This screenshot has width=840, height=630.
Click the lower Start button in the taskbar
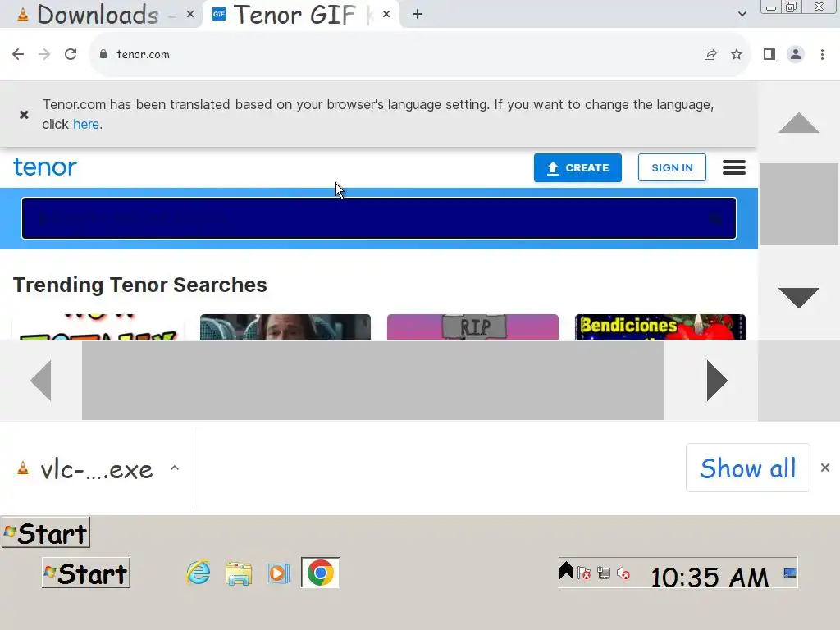click(x=85, y=573)
